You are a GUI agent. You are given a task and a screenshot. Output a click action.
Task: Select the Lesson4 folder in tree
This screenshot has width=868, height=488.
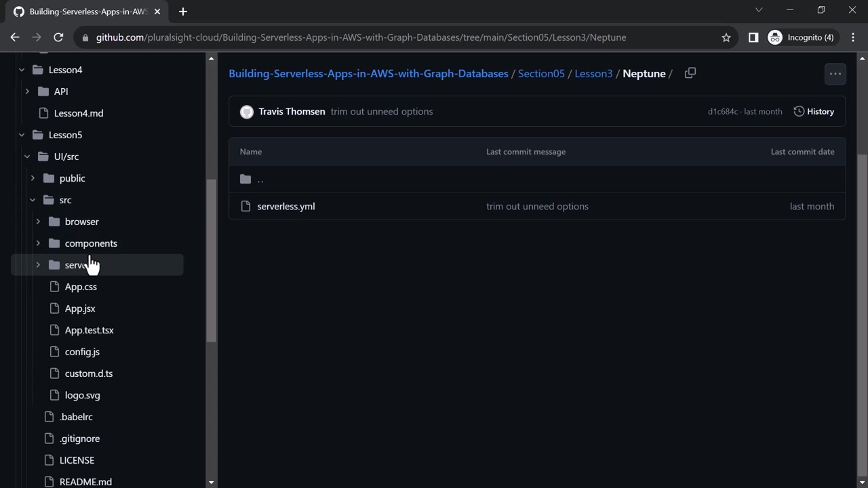pos(65,70)
